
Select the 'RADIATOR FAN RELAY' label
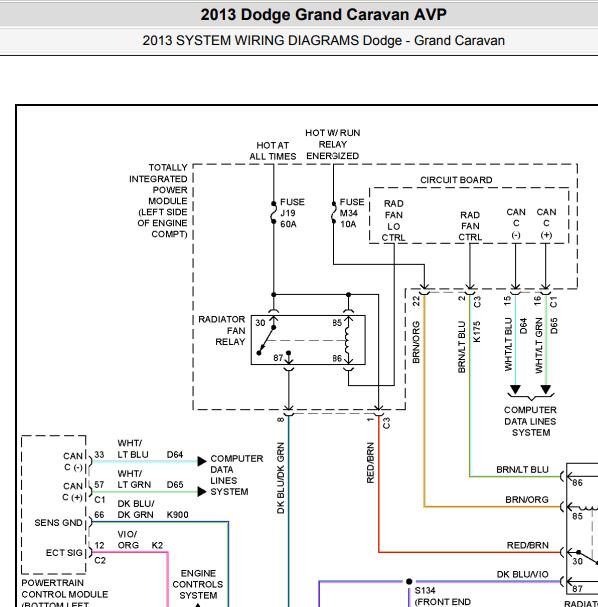click(222, 331)
